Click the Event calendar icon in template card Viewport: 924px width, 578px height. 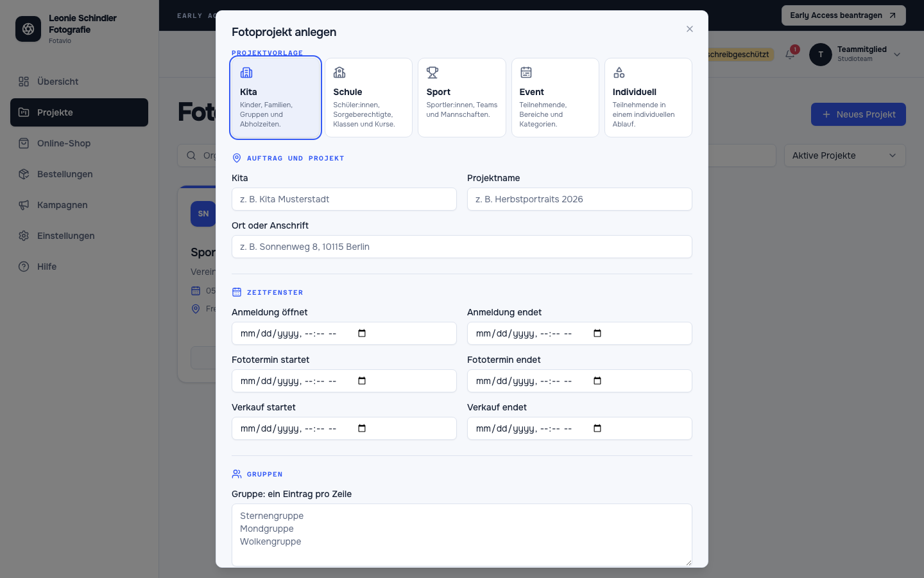pos(526,73)
